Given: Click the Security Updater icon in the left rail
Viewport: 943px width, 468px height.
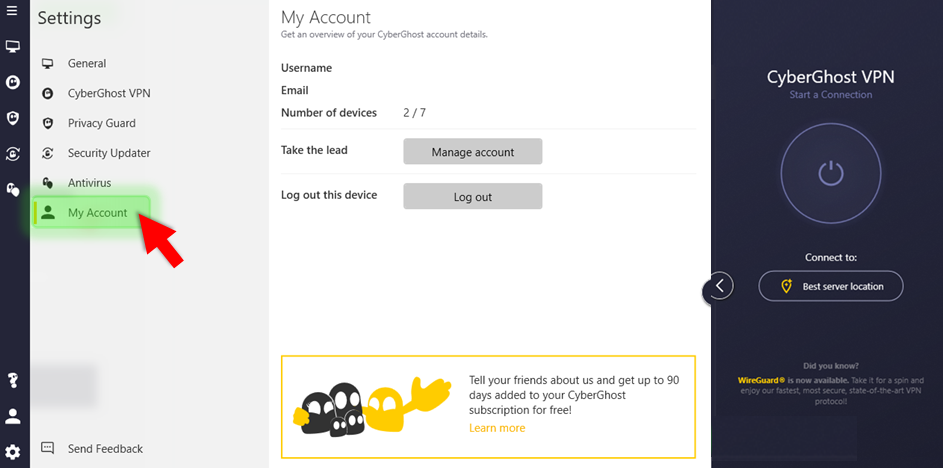Looking at the screenshot, I should tap(13, 153).
